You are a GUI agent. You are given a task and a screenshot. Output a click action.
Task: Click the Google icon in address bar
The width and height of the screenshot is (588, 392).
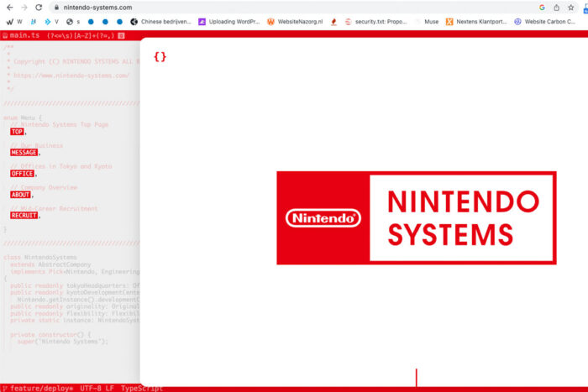[x=542, y=7]
